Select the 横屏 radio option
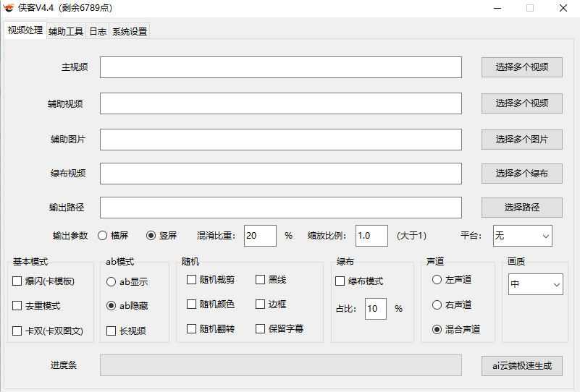The width and height of the screenshot is (580, 392). [103, 236]
